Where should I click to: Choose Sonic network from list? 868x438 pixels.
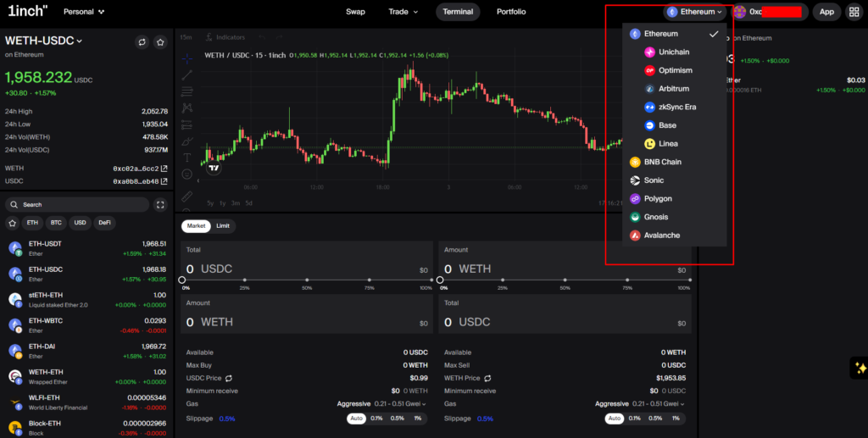(x=674, y=180)
